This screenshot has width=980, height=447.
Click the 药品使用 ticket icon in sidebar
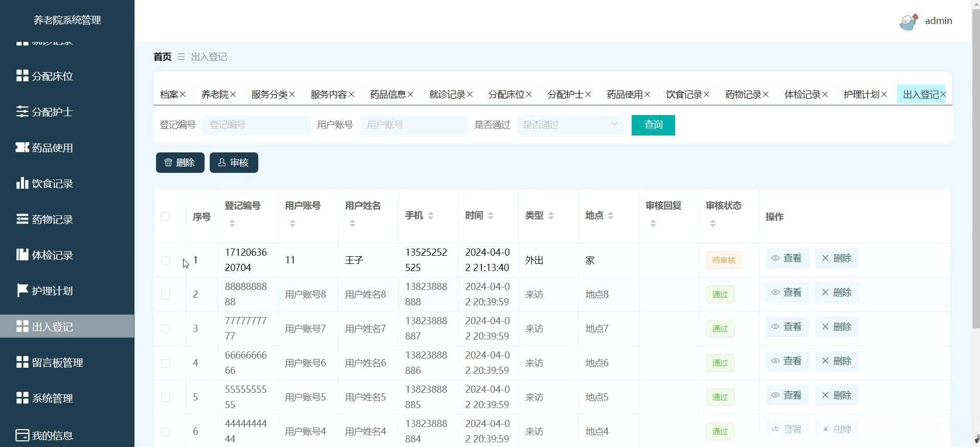pyautogui.click(x=22, y=147)
